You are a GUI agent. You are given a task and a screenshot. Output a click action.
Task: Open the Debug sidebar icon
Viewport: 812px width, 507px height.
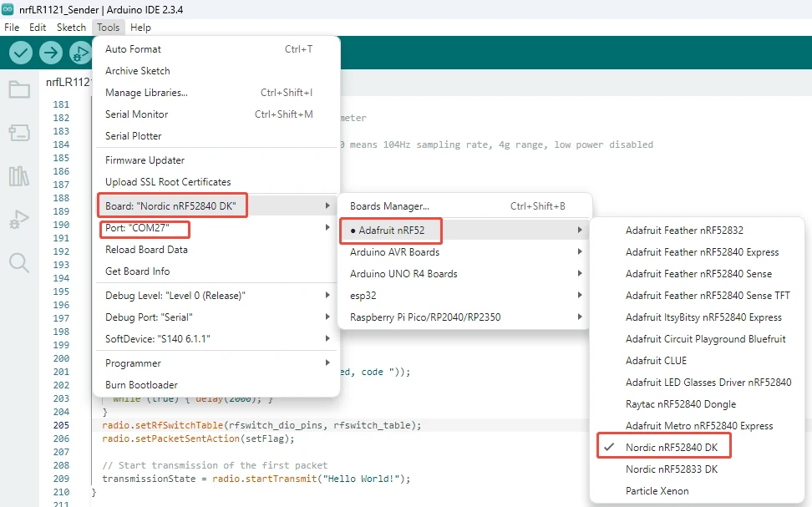point(18,221)
